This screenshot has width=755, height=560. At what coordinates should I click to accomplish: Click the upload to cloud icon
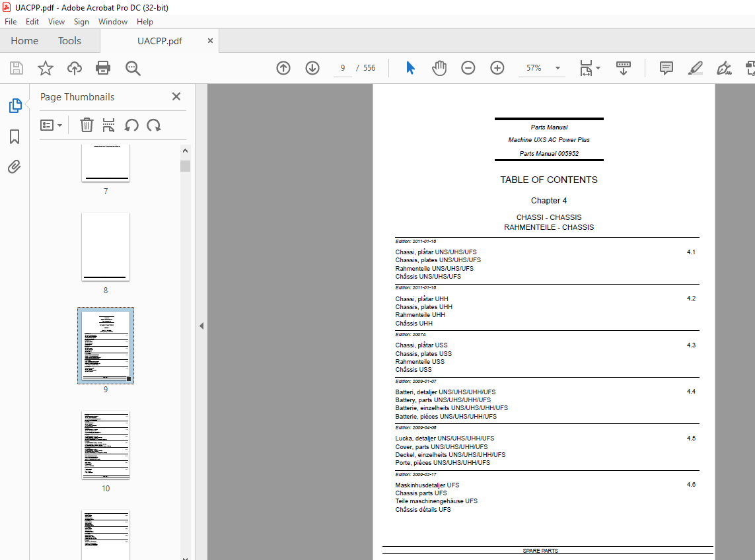pos(74,68)
